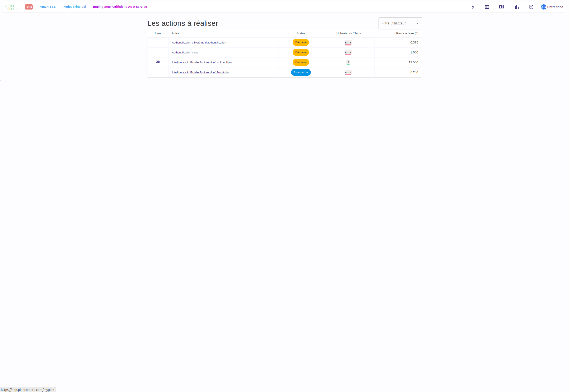The width and height of the screenshot is (569, 392).
Task: Open the lightning bolt quick actions icon
Action: (x=473, y=7)
